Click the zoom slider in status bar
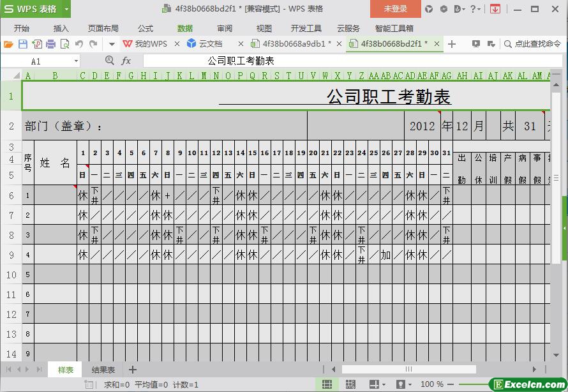The image size is (568, 392). click(x=472, y=384)
